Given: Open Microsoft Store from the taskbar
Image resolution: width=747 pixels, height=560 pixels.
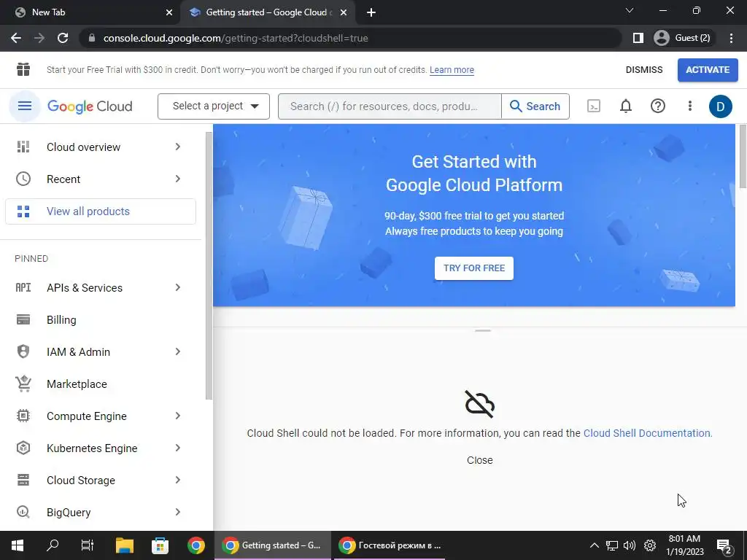Looking at the screenshot, I should click(160, 545).
